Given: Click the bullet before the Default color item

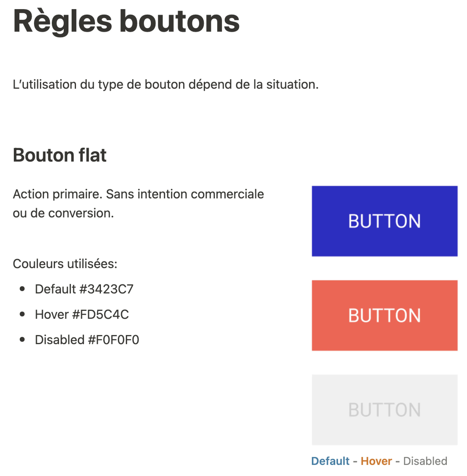Looking at the screenshot, I should (x=22, y=289).
